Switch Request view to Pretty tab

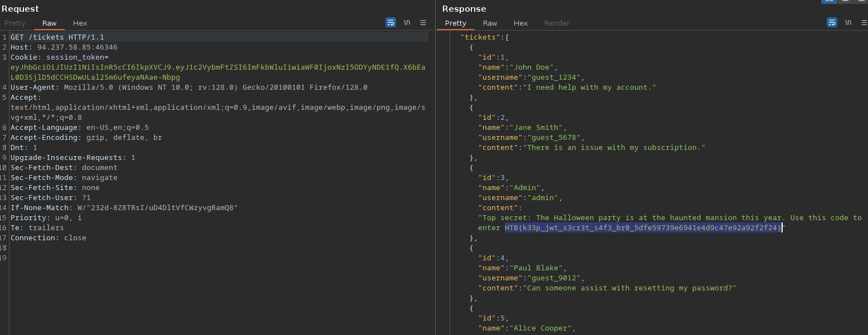(x=15, y=23)
